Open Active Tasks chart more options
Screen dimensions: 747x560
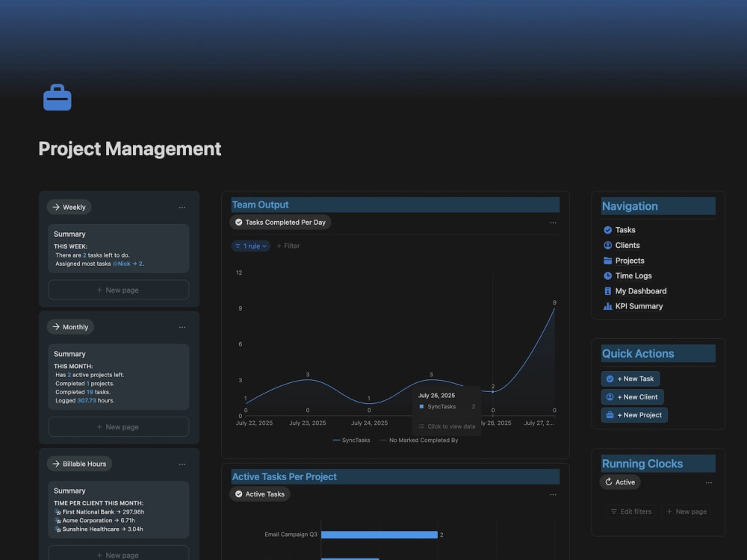(x=553, y=495)
